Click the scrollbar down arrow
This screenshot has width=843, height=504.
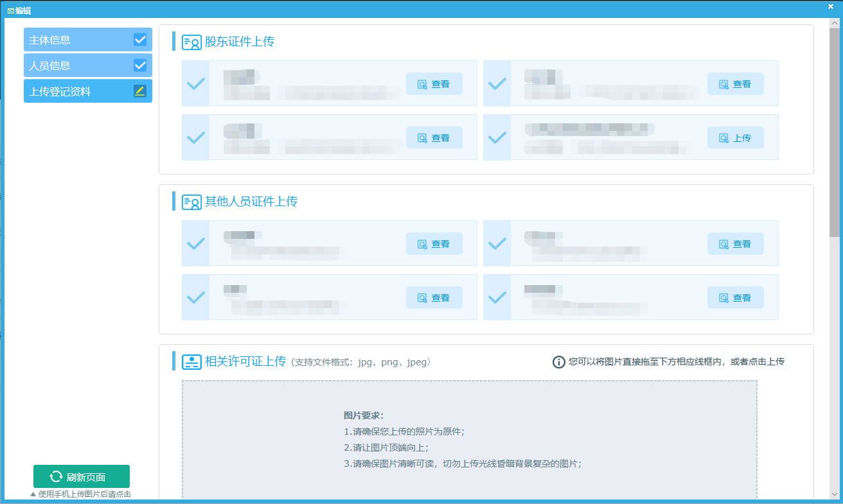(x=835, y=494)
